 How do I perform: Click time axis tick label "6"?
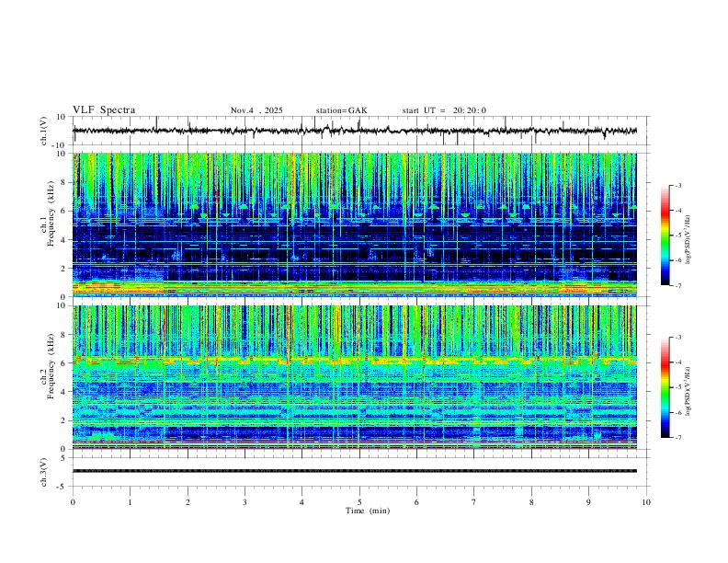click(416, 502)
